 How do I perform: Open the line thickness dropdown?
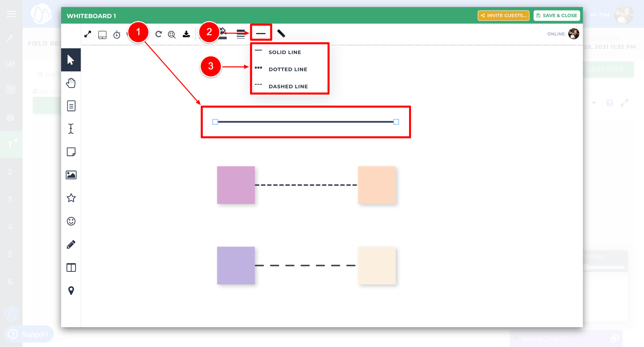[241, 34]
